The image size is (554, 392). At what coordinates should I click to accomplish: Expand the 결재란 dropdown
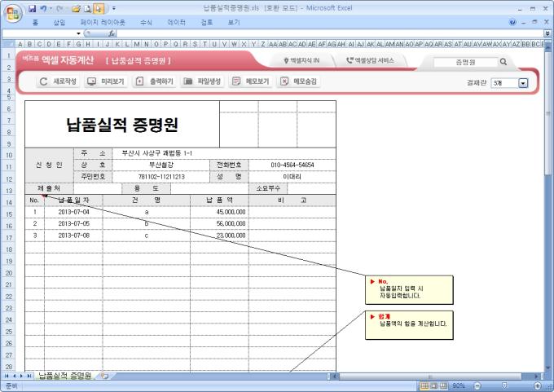[x=523, y=82]
